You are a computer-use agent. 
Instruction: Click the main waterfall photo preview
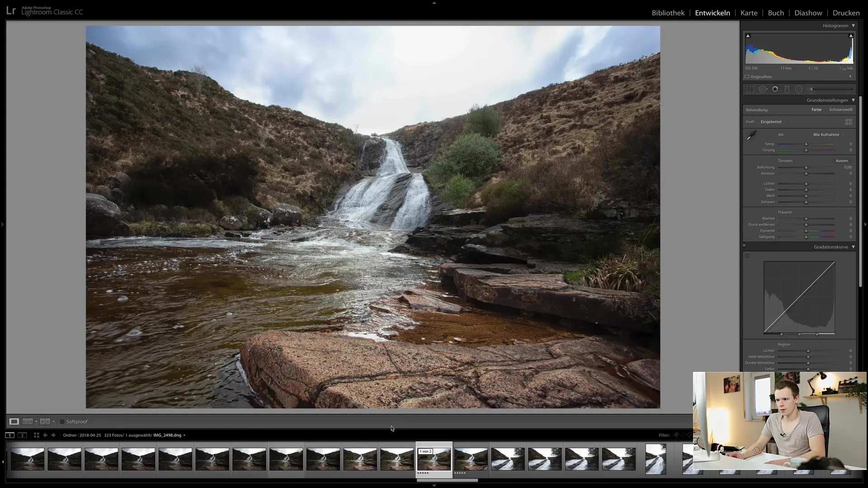(x=373, y=217)
